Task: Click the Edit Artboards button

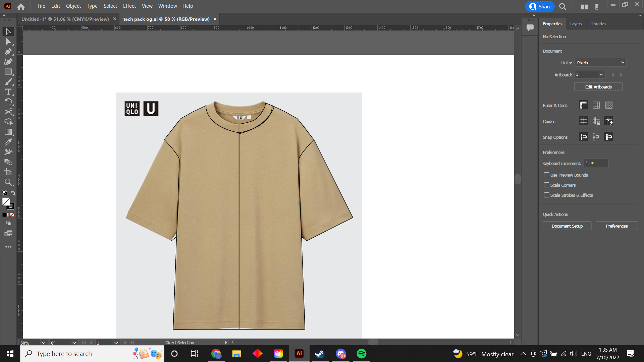Action: point(598,86)
